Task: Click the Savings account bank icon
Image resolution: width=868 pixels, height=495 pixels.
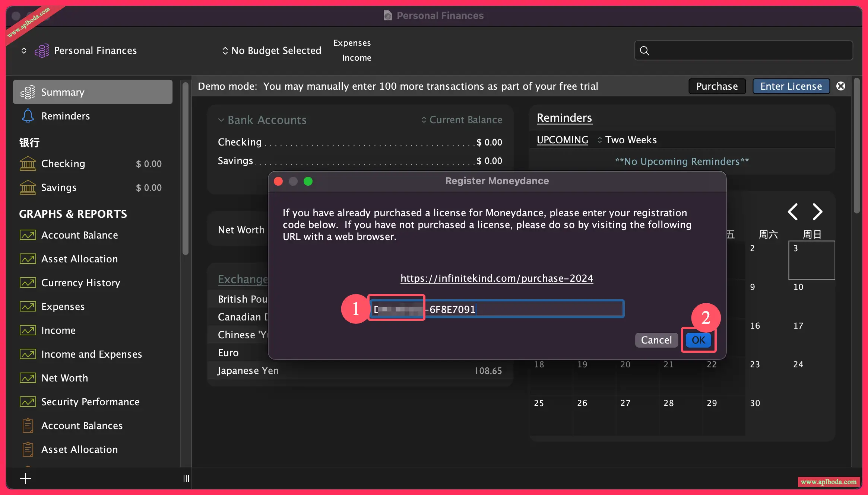Action: click(x=28, y=188)
